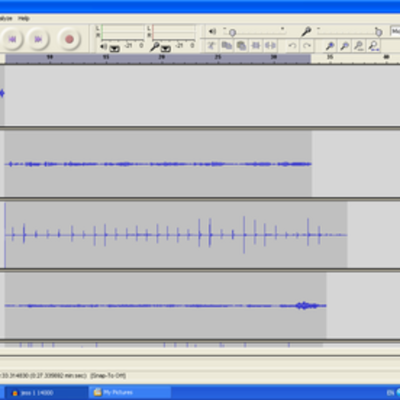Open the input meter microphone dropdown arrow
400x400 pixels.
[166, 49]
